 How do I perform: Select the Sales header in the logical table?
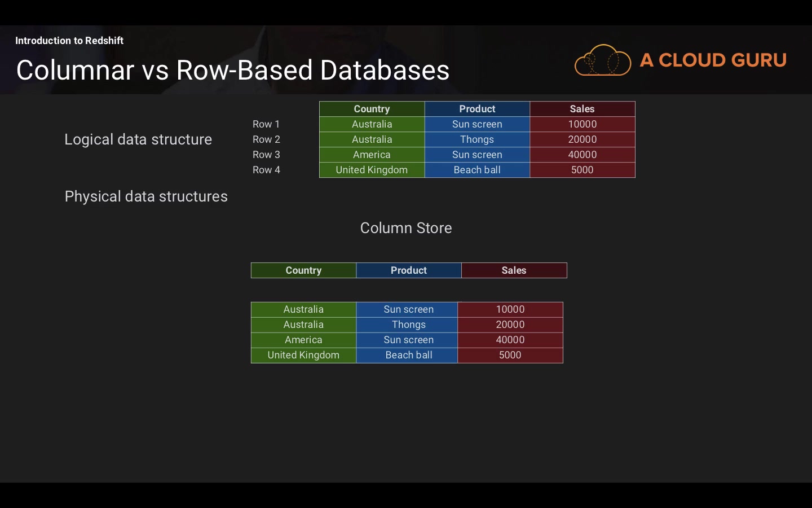point(582,109)
